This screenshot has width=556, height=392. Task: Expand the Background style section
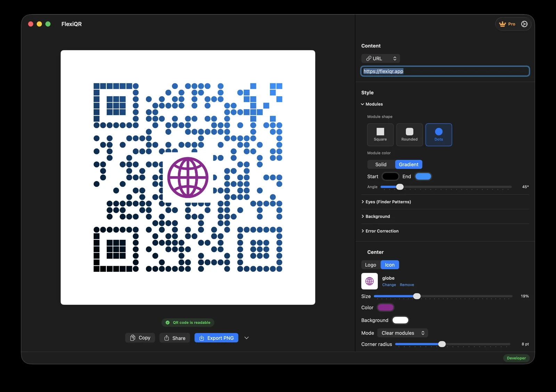tap(376, 217)
